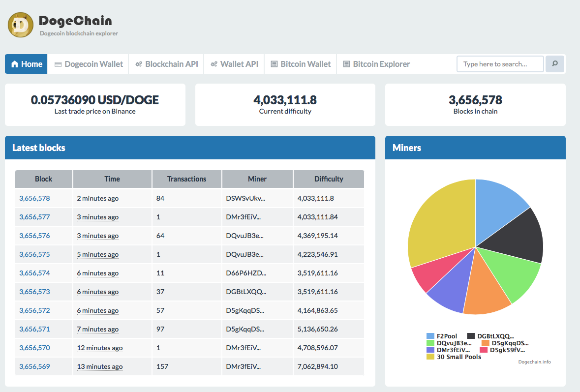
Task: View block 3,656,575
Action: coord(34,254)
